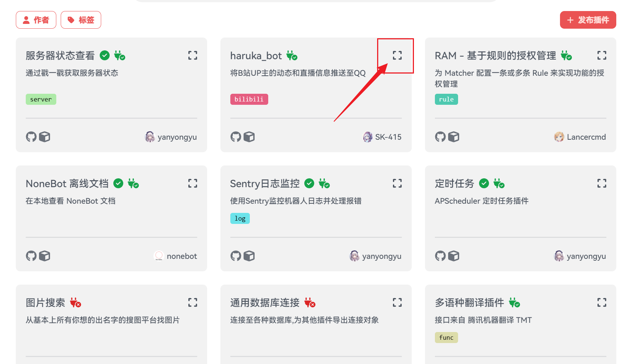Click green plug status on 多语种翻译插件
This screenshot has height=364, width=631.
click(514, 303)
